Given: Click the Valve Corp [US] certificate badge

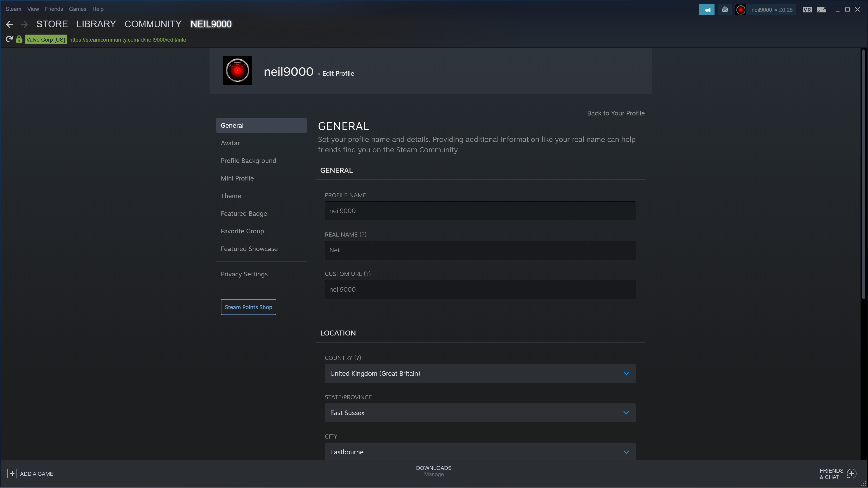Looking at the screenshot, I should (45, 39).
